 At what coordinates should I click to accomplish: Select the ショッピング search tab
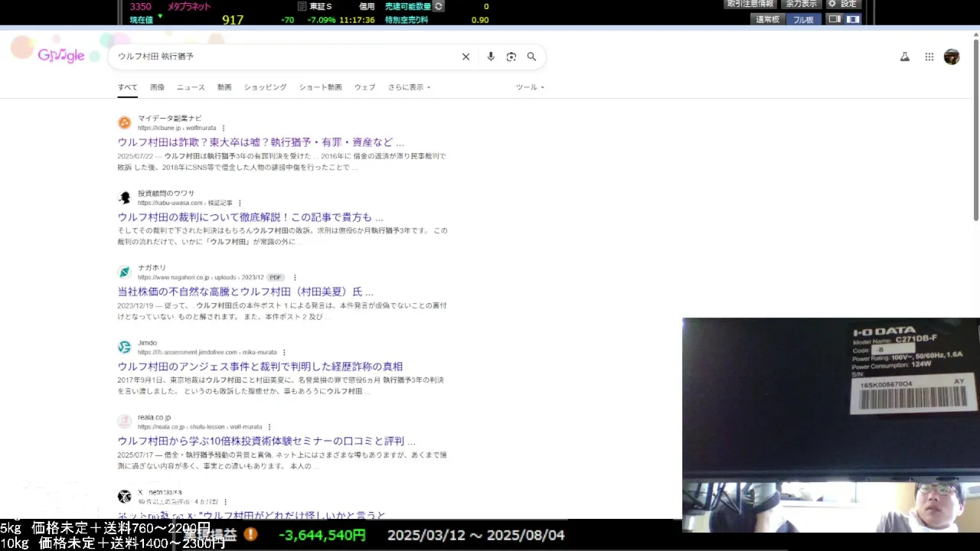(265, 87)
